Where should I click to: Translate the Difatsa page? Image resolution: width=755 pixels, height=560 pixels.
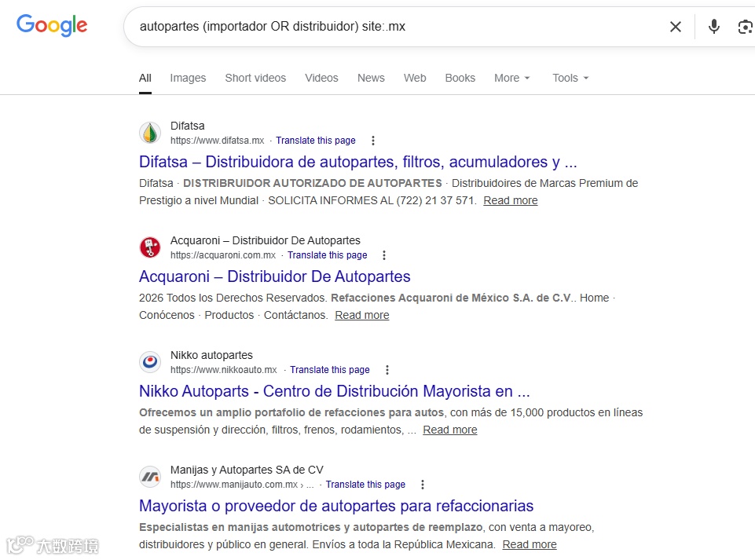pos(315,141)
